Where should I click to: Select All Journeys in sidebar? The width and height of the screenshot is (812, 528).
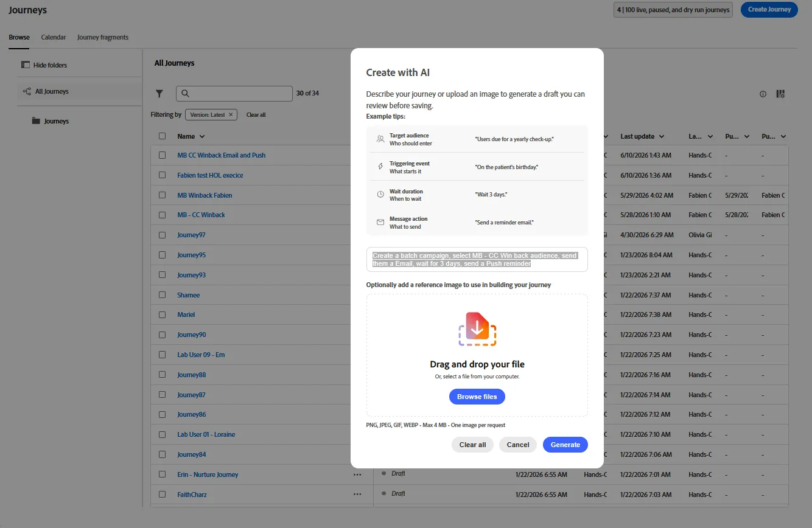click(x=79, y=91)
